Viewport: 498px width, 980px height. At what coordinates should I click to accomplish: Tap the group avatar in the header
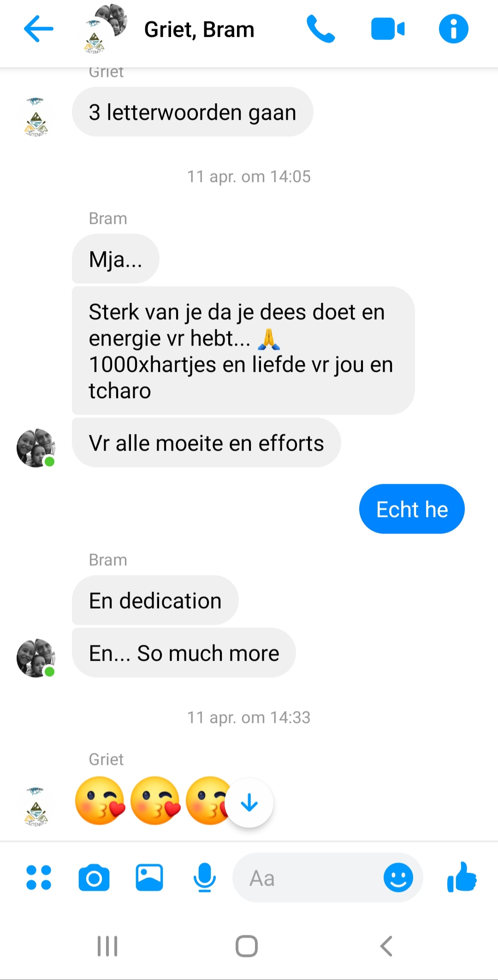point(106,29)
